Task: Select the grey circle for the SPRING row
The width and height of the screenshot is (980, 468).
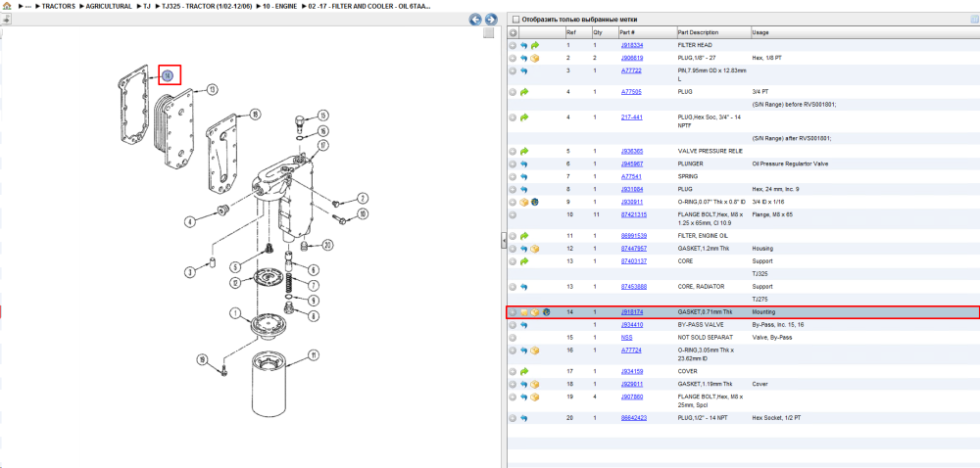Action: (x=513, y=176)
